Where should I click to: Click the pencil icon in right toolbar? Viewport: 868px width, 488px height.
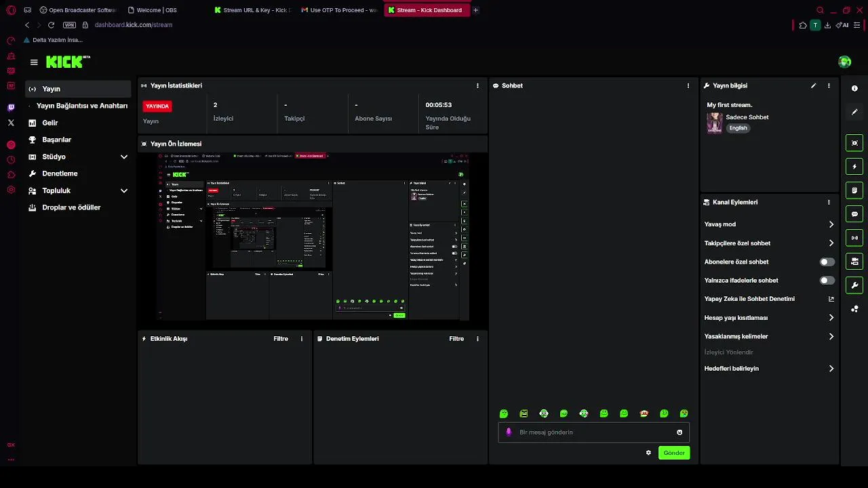pos(854,112)
